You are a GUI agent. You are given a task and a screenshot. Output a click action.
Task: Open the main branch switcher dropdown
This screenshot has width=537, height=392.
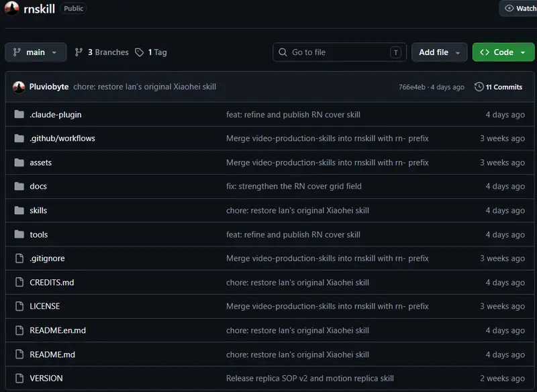click(x=36, y=52)
